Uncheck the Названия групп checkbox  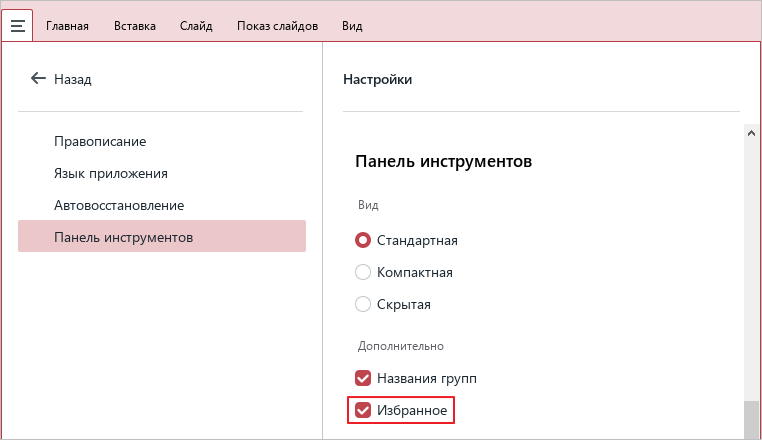(x=363, y=378)
